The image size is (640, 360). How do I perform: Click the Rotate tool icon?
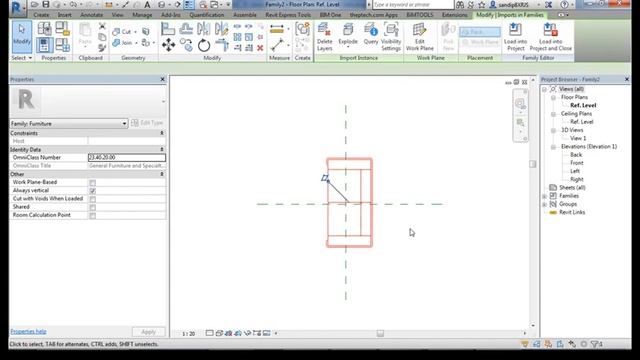pos(204,45)
